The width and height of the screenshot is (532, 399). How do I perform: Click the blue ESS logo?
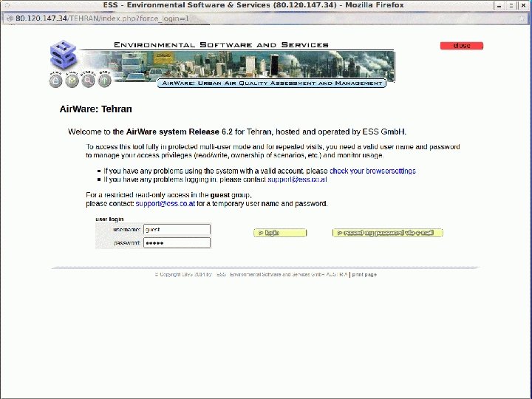click(64, 55)
